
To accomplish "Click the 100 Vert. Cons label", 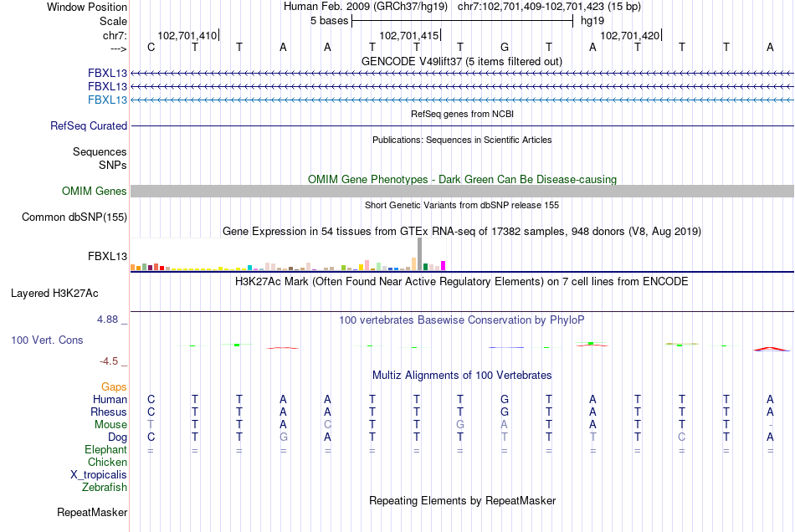I will (x=47, y=340).
